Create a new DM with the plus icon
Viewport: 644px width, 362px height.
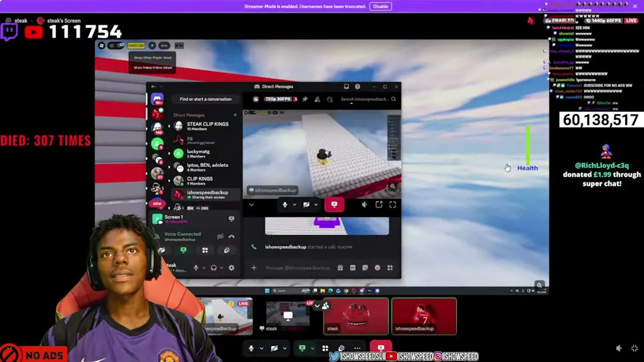[235, 115]
